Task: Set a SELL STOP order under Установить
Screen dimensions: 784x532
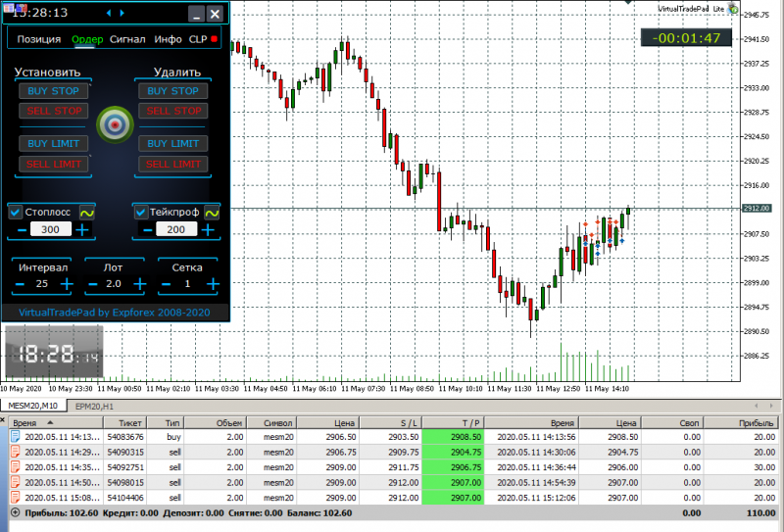Action: click(54, 111)
